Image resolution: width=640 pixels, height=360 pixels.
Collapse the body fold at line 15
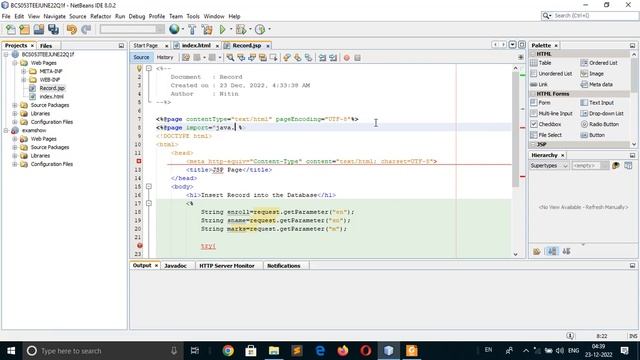[x=149, y=186]
